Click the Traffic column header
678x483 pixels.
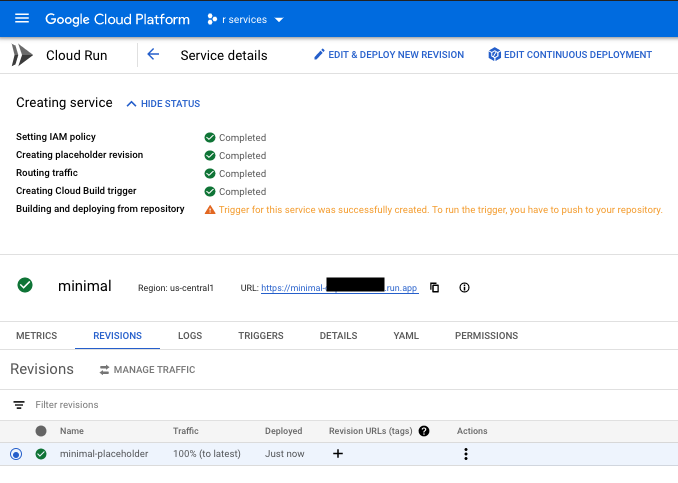(x=186, y=431)
